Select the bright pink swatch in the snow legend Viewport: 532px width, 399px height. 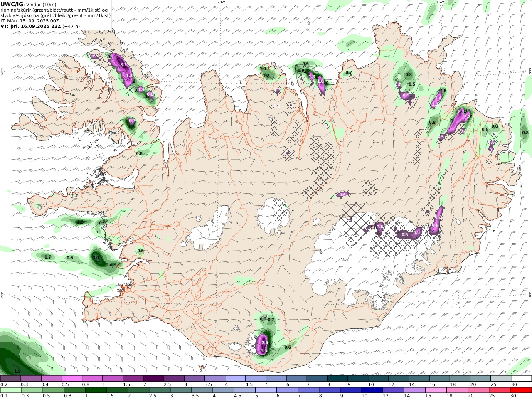click(71, 379)
